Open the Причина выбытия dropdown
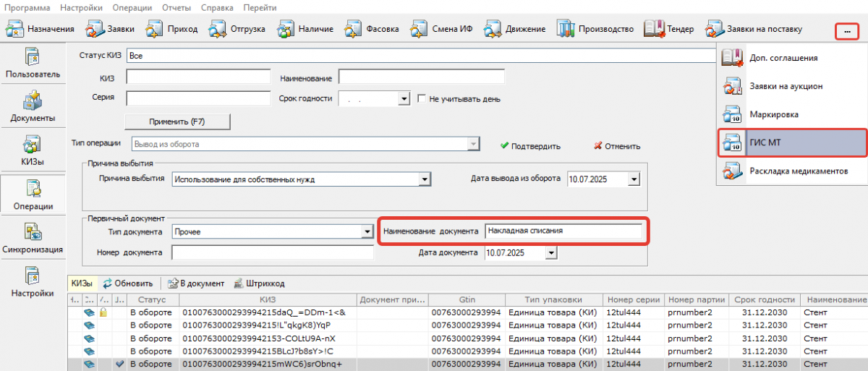This screenshot has width=868, height=371. tap(425, 179)
